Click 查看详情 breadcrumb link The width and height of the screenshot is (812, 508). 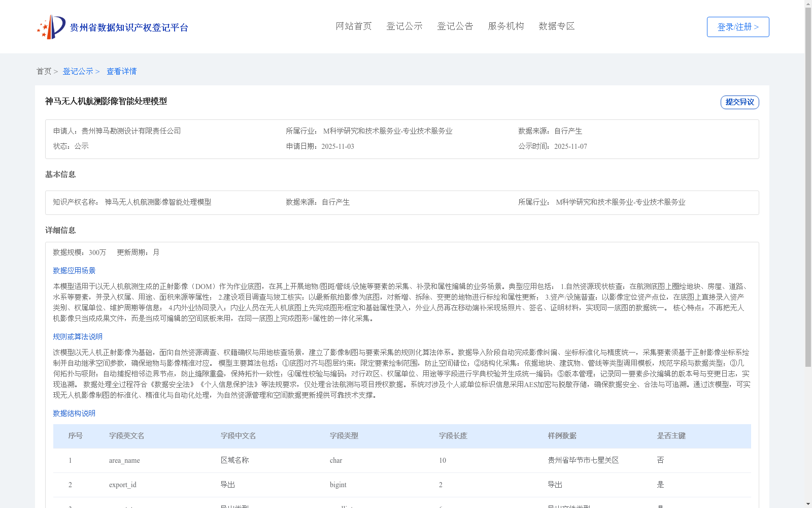pos(121,72)
